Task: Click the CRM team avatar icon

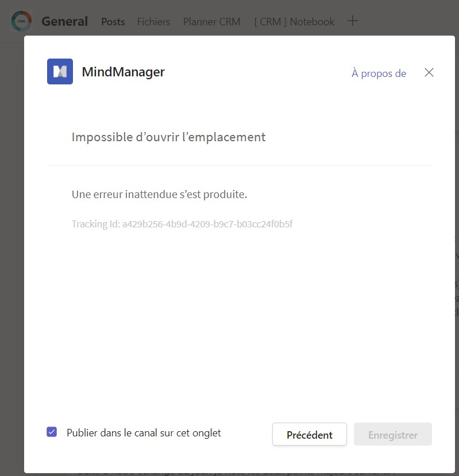Action: pyautogui.click(x=22, y=21)
